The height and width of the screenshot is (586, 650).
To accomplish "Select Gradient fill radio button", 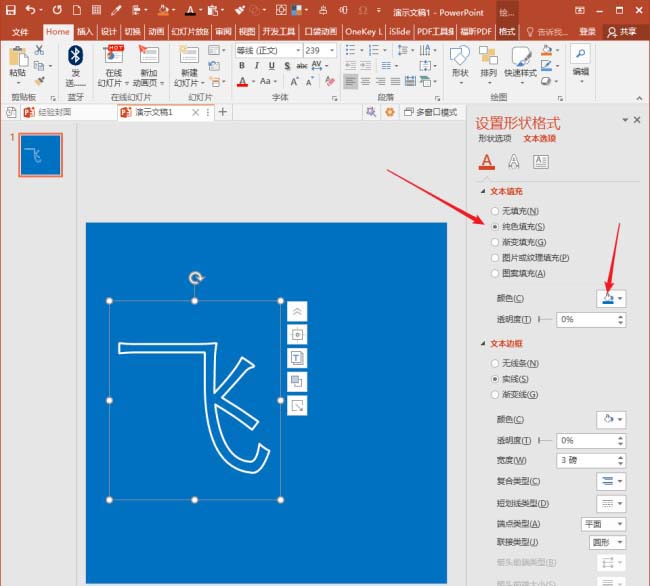I will coord(495,242).
